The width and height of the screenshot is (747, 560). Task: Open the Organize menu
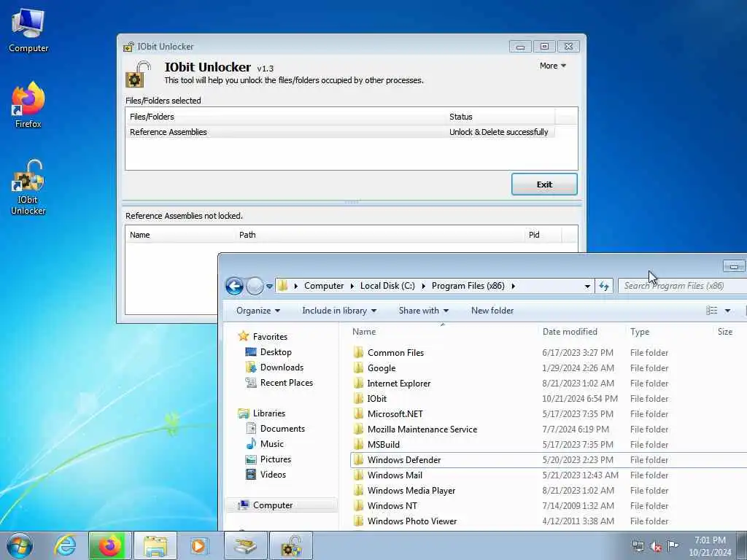point(258,311)
